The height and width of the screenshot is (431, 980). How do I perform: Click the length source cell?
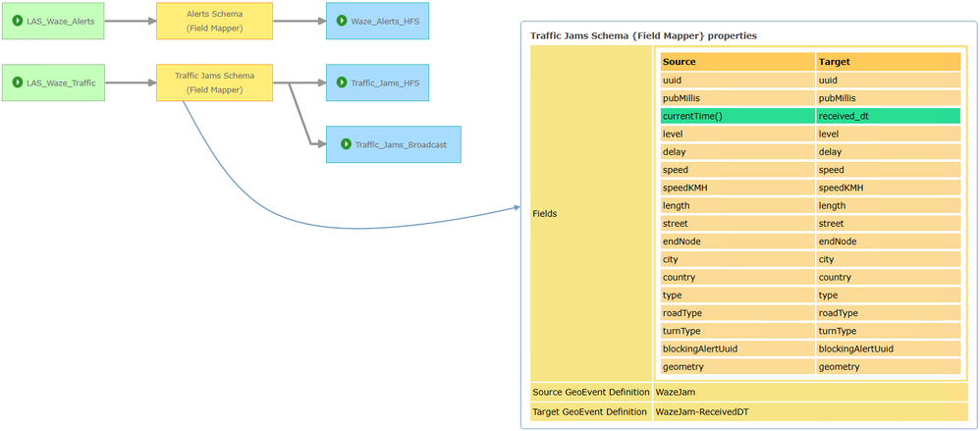pyautogui.click(x=738, y=205)
